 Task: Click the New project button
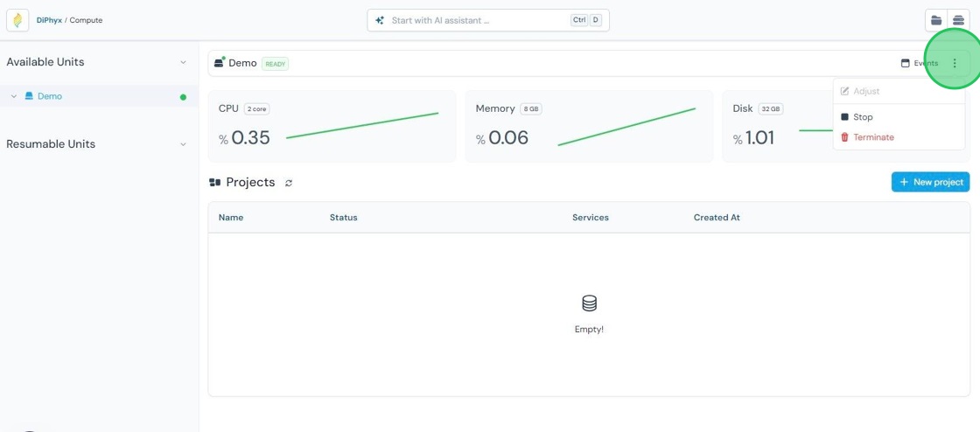click(931, 182)
